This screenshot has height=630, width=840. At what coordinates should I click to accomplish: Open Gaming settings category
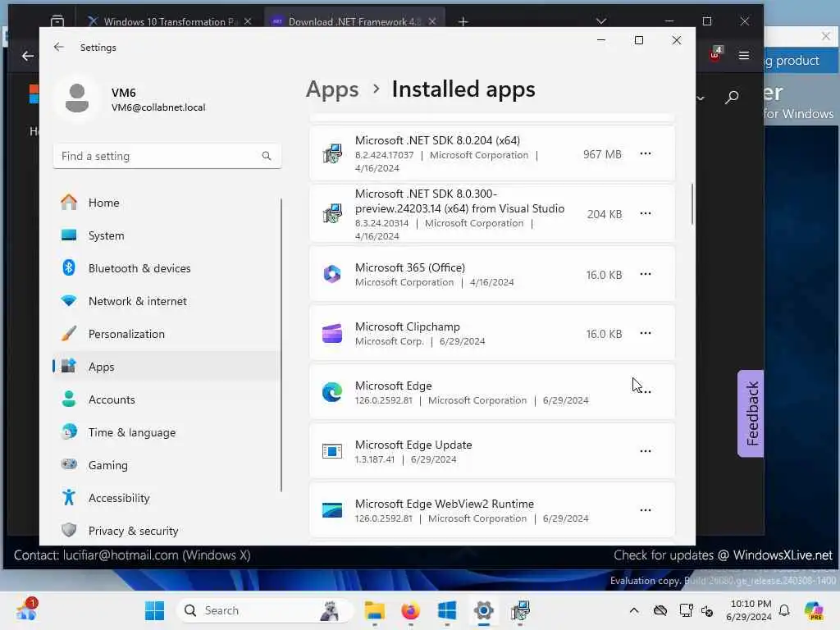tap(167, 465)
